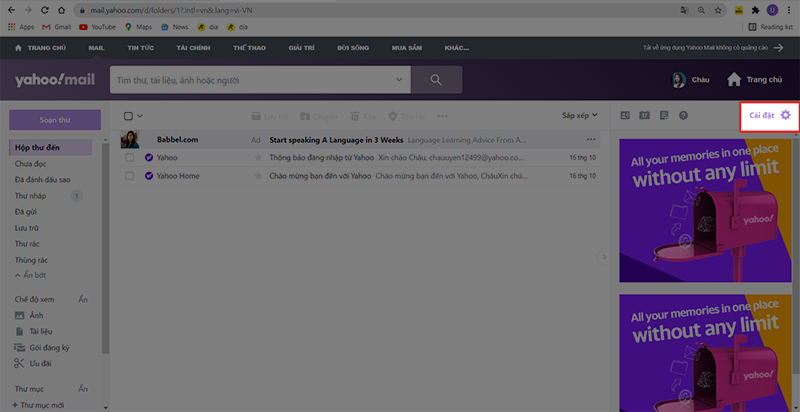Screen dimensions: 800x412
Task: Click the Yahoo Mail logo
Action: coord(55,80)
